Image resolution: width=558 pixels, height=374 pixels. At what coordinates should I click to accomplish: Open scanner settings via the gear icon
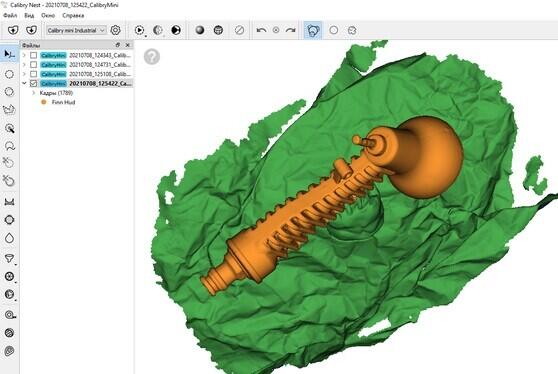115,30
